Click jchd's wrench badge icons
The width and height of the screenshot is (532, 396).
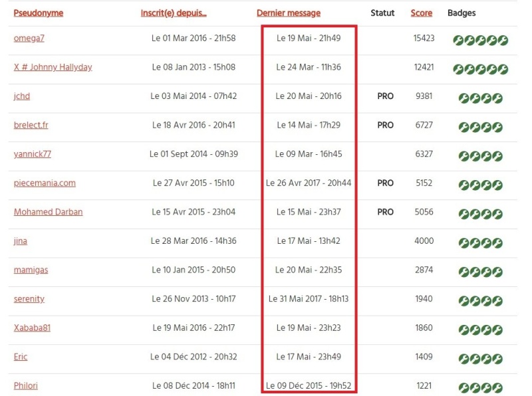[x=480, y=98]
